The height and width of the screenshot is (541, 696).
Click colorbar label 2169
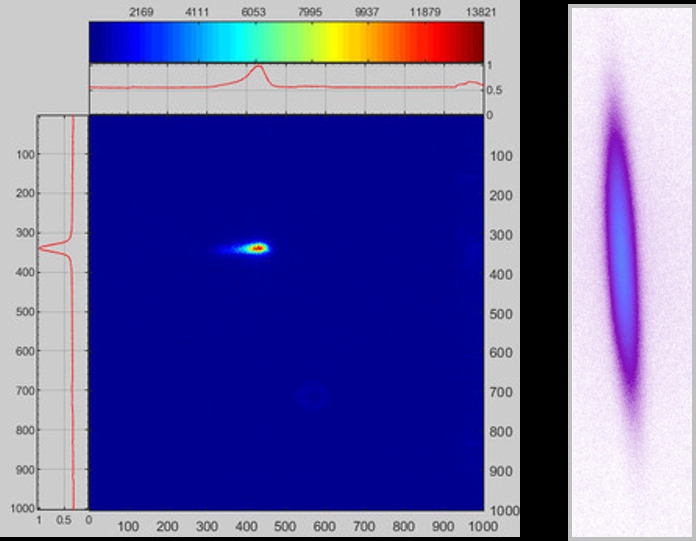click(141, 12)
